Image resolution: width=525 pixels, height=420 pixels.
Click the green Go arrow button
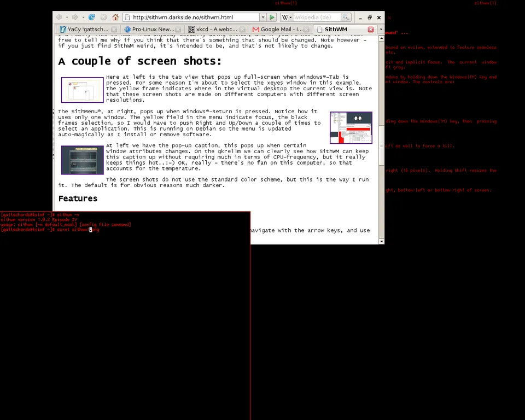[272, 17]
